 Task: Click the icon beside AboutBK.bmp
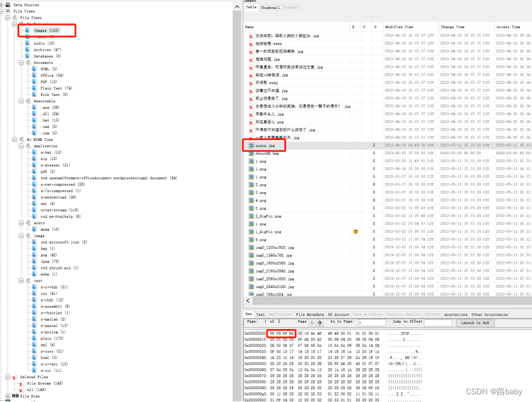coord(252,154)
